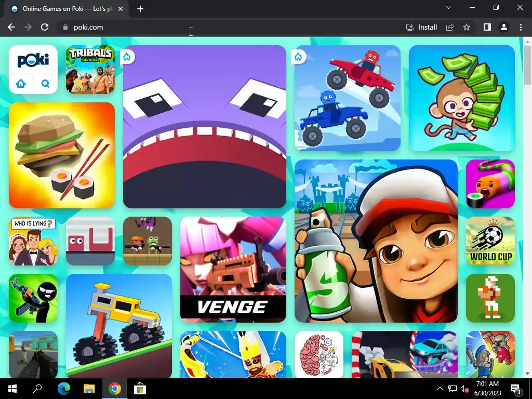Open the red block with eyes game
The height and width of the screenshot is (399, 532).
(90, 241)
